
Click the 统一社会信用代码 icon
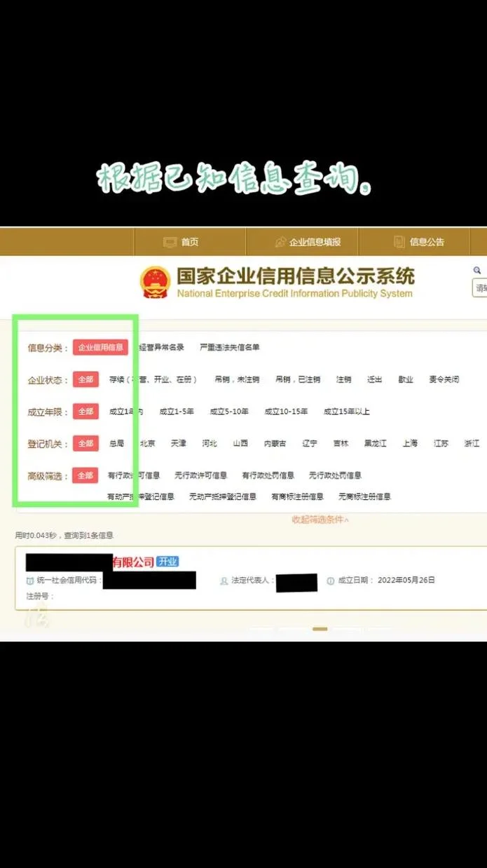click(x=29, y=581)
